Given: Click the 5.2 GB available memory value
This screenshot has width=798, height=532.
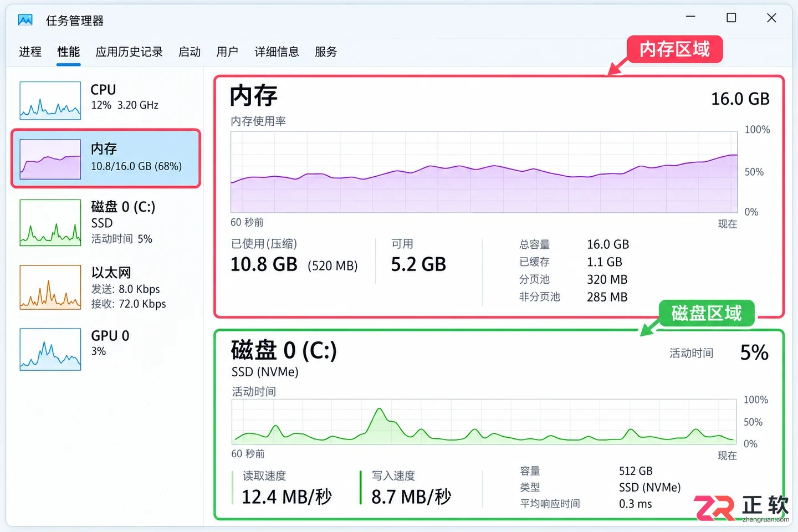Looking at the screenshot, I should [x=418, y=264].
